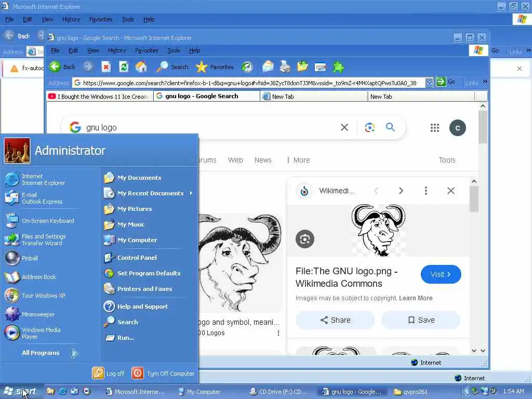Image resolution: width=532 pixels, height=399 pixels.
Task: Clear the Google search box with X
Action: pyautogui.click(x=344, y=127)
